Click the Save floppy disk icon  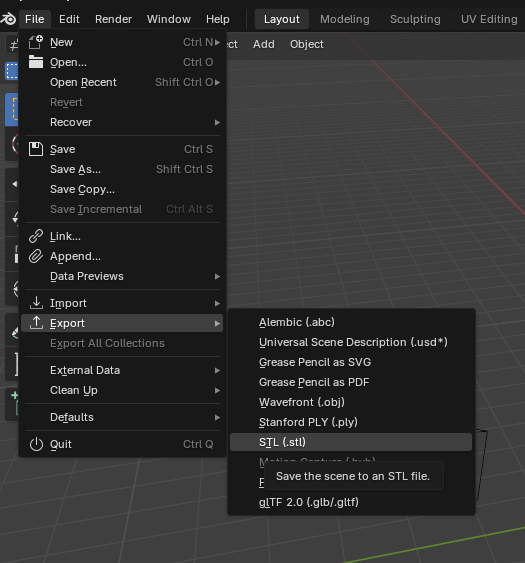point(36,149)
